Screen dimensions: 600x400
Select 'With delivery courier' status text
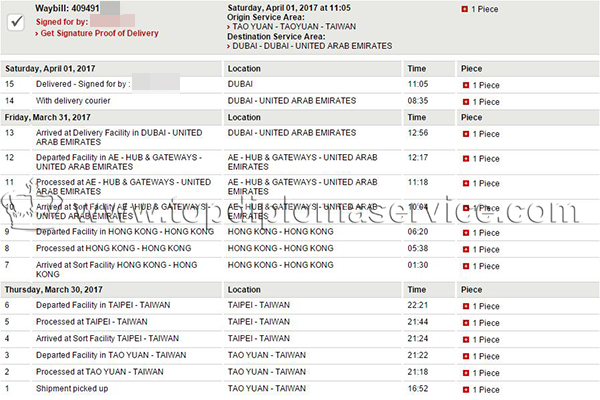coord(73,101)
